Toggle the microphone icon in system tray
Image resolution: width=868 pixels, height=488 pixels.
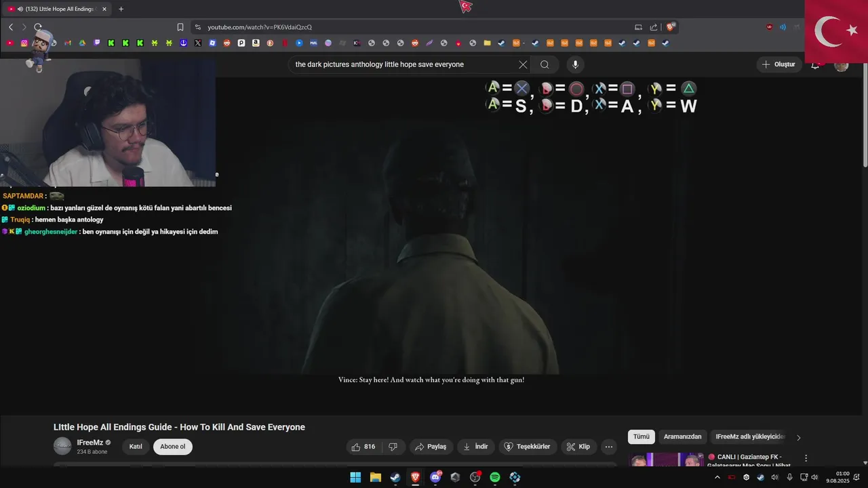tap(789, 477)
